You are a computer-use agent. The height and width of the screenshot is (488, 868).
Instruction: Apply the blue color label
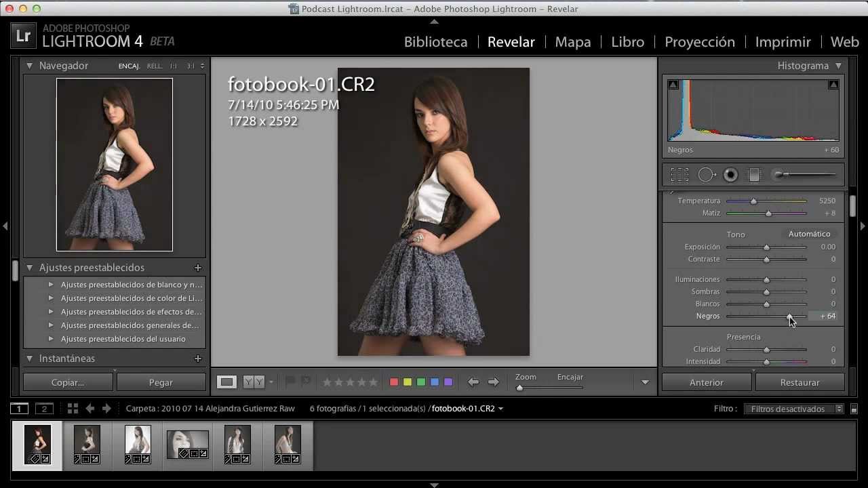coord(435,382)
